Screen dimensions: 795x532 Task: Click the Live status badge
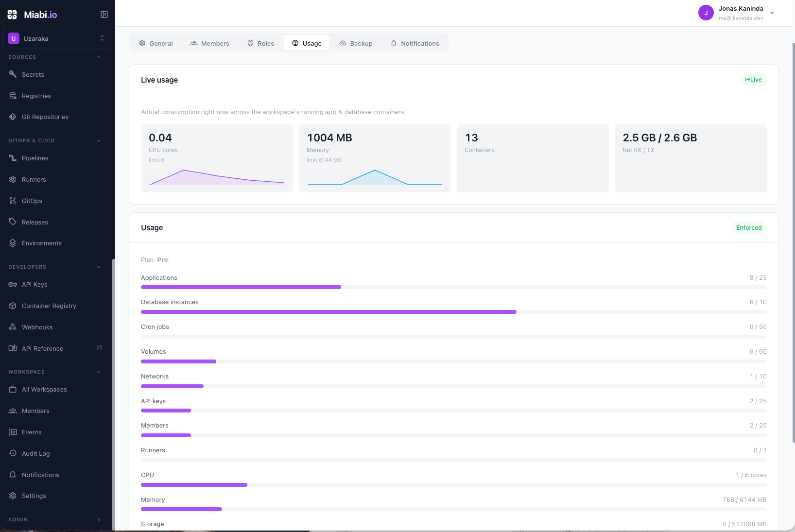coord(753,80)
